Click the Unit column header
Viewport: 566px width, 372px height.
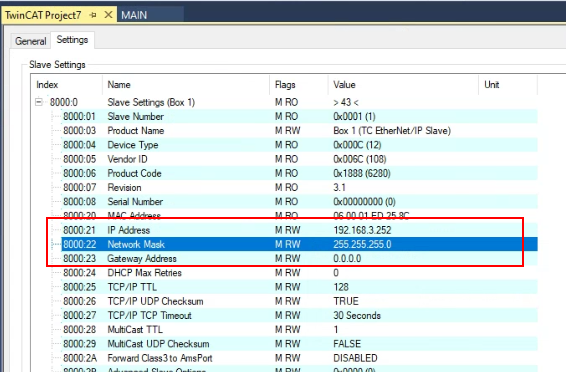coord(508,85)
